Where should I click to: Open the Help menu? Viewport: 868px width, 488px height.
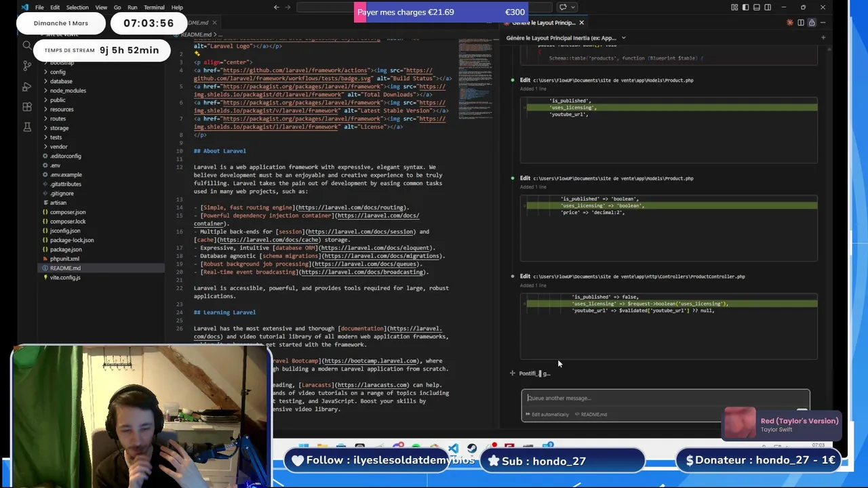coord(177,7)
